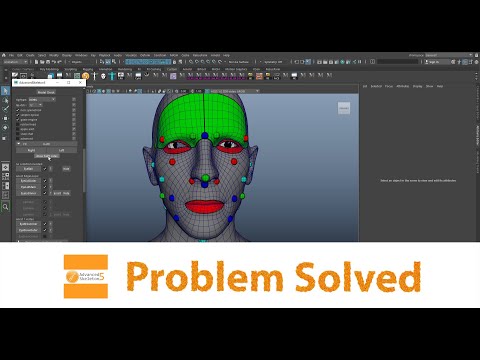This screenshot has width=480, height=360.
Task: Click the redo arrow icon
Action: click(x=60, y=62)
